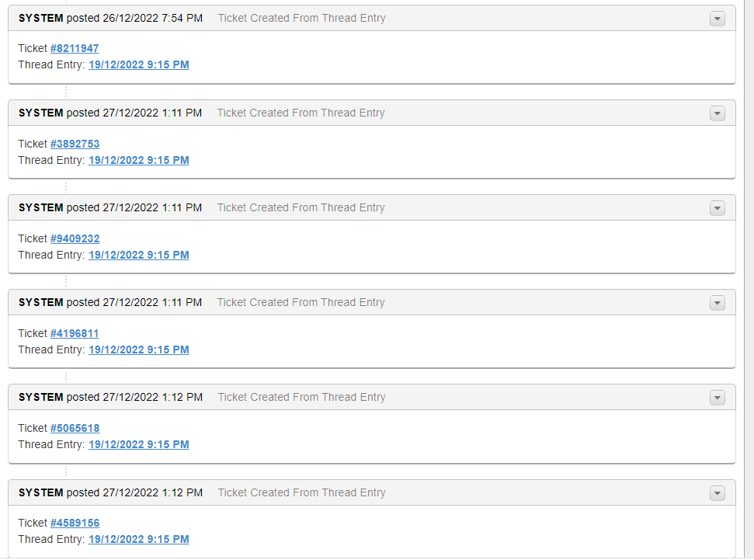Open dropdown for ticket #8211947 entry
The height and width of the screenshot is (560, 754).
(x=717, y=19)
